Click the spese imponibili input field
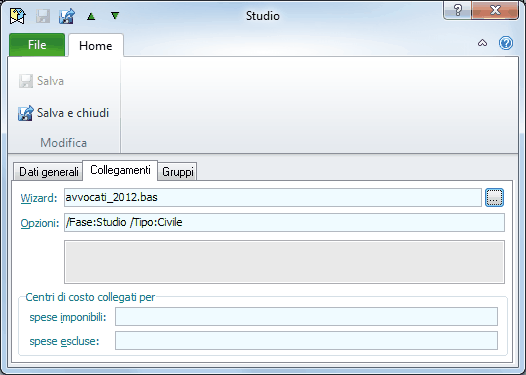526x375 pixels. pos(306,316)
